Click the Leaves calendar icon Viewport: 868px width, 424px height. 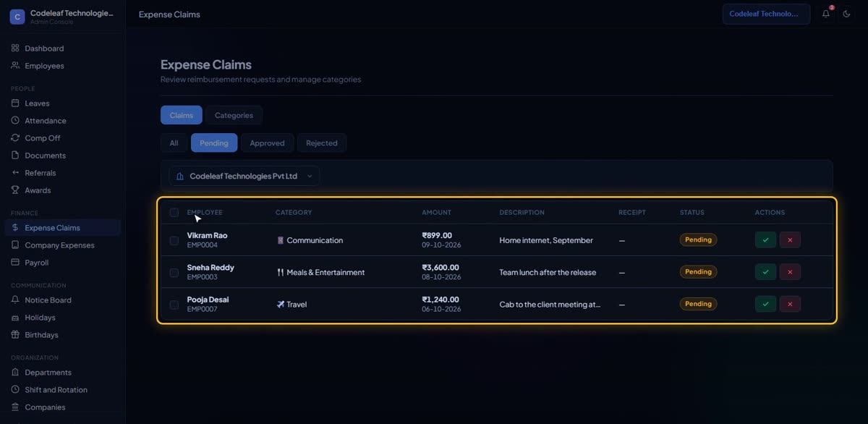15,103
